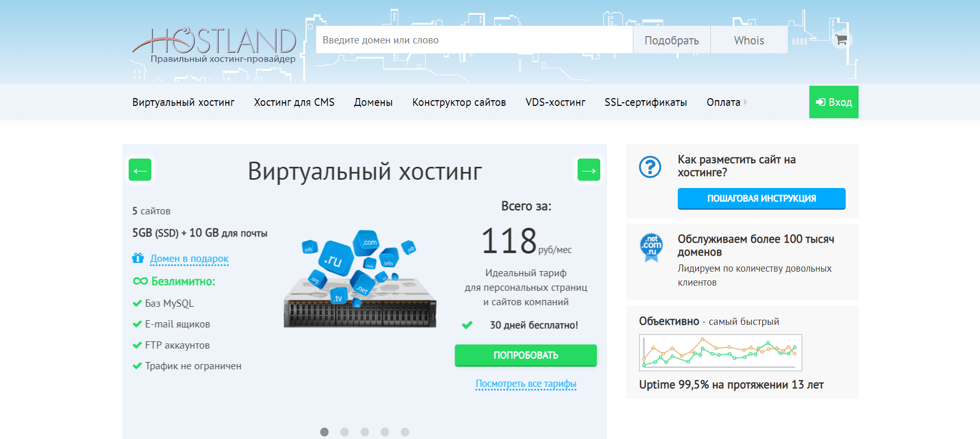Open the shopping cart icon
This screenshot has width=980, height=439.
[x=842, y=40]
